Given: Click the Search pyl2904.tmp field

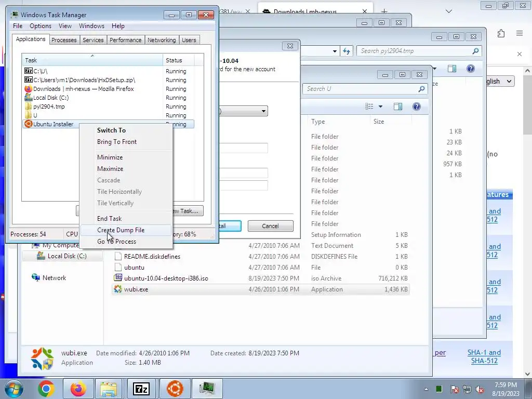Looking at the screenshot, I should tap(419, 51).
